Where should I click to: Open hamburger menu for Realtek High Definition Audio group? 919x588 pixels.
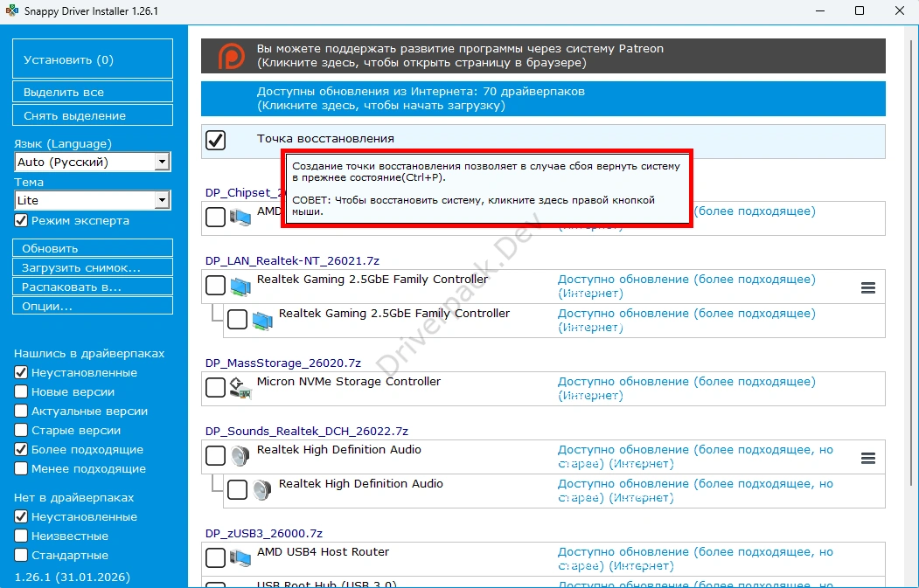coord(868,458)
